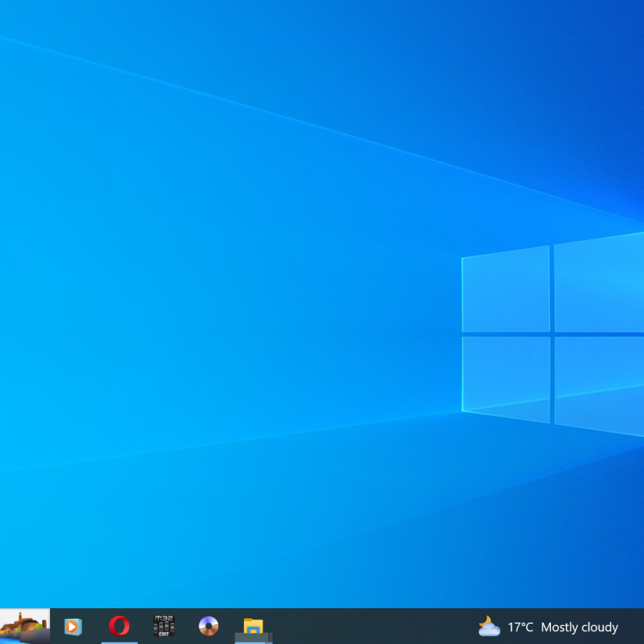
Task: Open File Explorer from the taskbar
Action: 253,626
